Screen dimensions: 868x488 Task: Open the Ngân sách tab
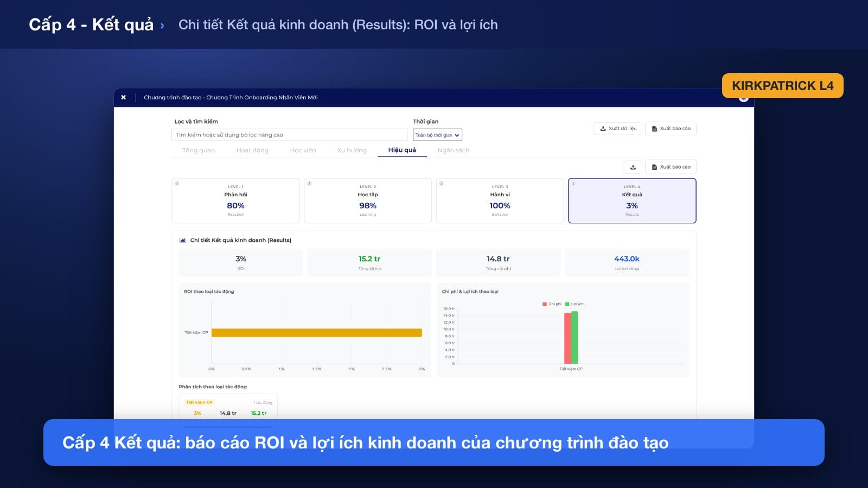pos(454,150)
